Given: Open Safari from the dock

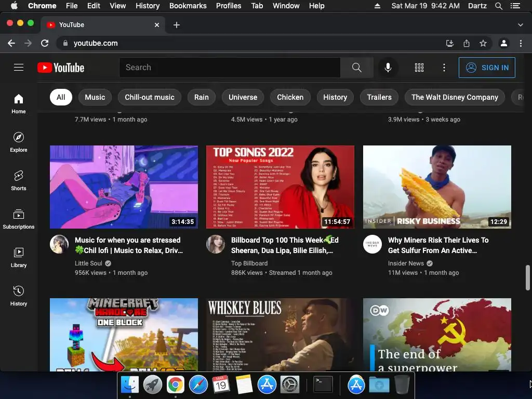Looking at the screenshot, I should coord(198,385).
